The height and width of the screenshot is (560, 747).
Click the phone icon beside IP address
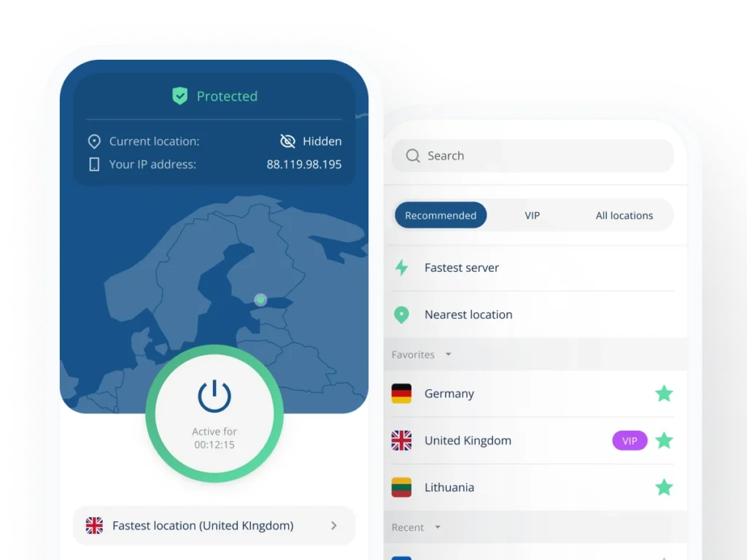point(94,164)
